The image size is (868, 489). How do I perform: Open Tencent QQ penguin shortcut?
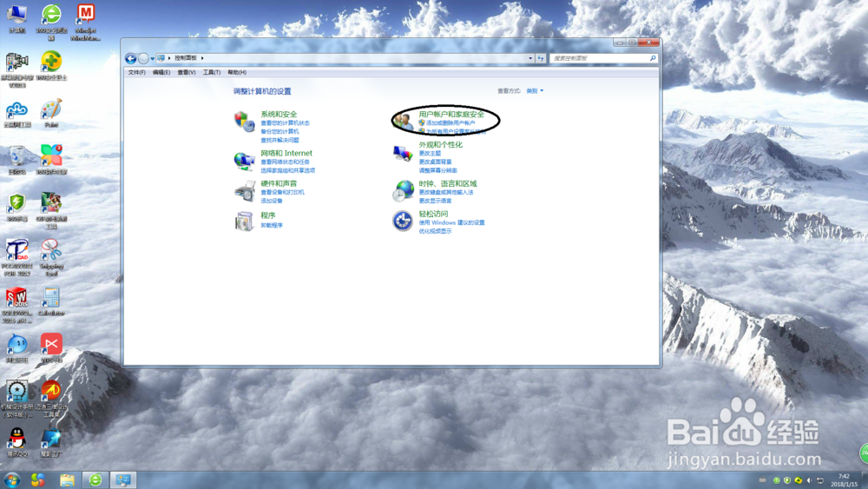pyautogui.click(x=17, y=442)
